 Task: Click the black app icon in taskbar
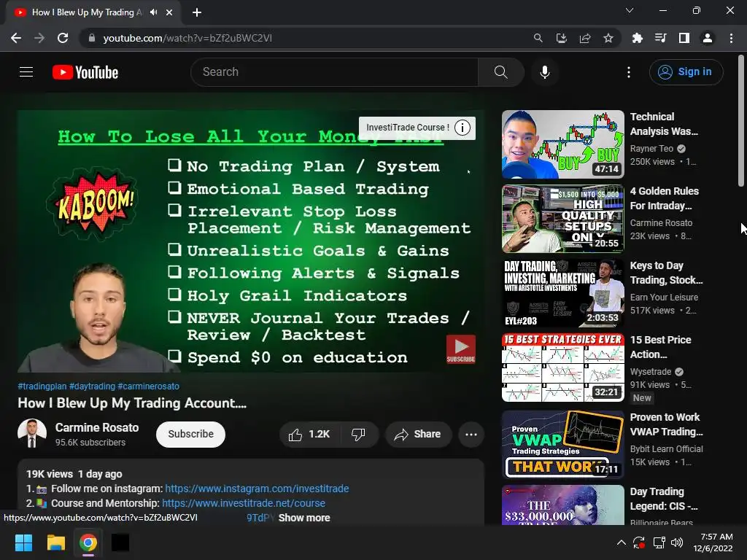point(120,542)
